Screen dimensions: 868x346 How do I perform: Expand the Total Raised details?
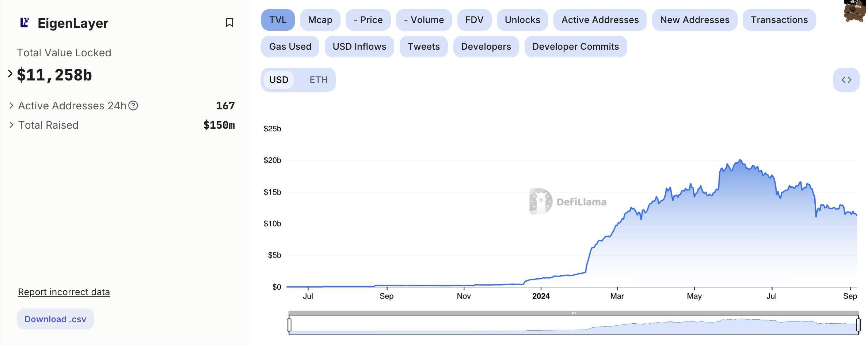coord(11,125)
